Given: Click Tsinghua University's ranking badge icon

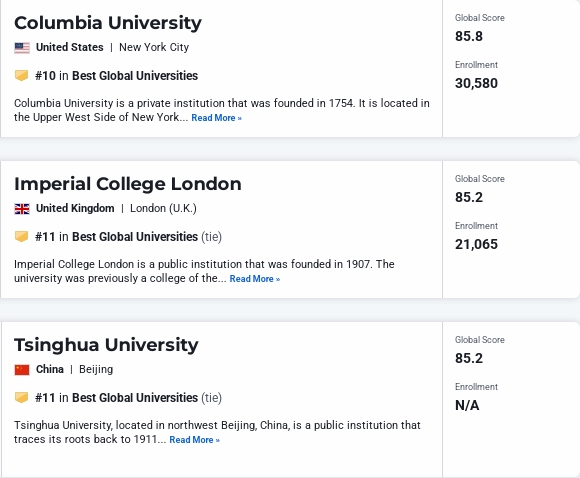Looking at the screenshot, I should pyautogui.click(x=21, y=397).
